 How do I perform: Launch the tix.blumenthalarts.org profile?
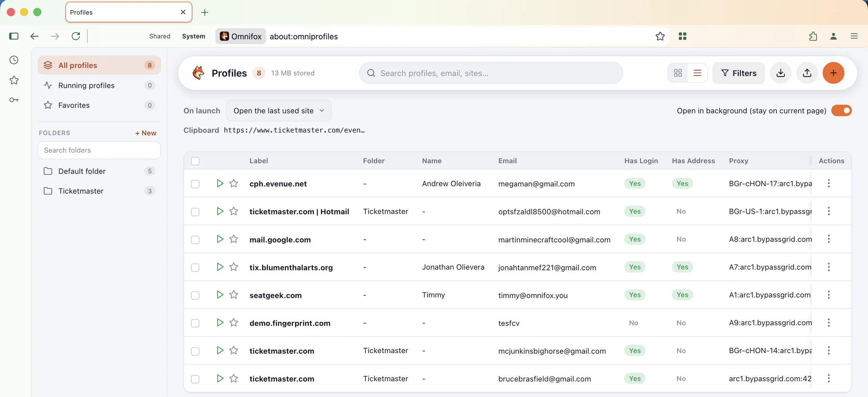(220, 267)
